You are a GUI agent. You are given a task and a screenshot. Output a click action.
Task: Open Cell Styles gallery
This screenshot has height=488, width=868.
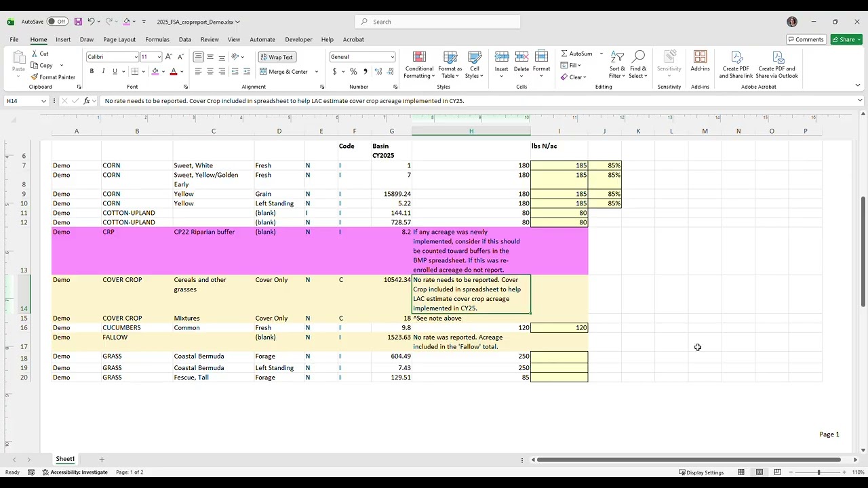pos(475,65)
